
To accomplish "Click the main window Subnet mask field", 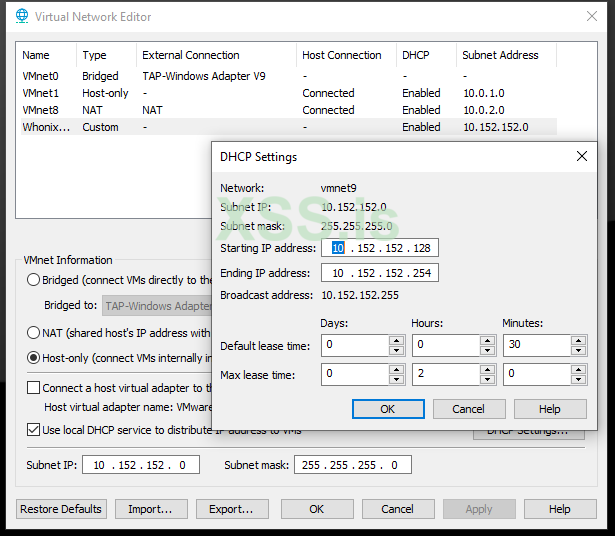I will pyautogui.click(x=353, y=465).
